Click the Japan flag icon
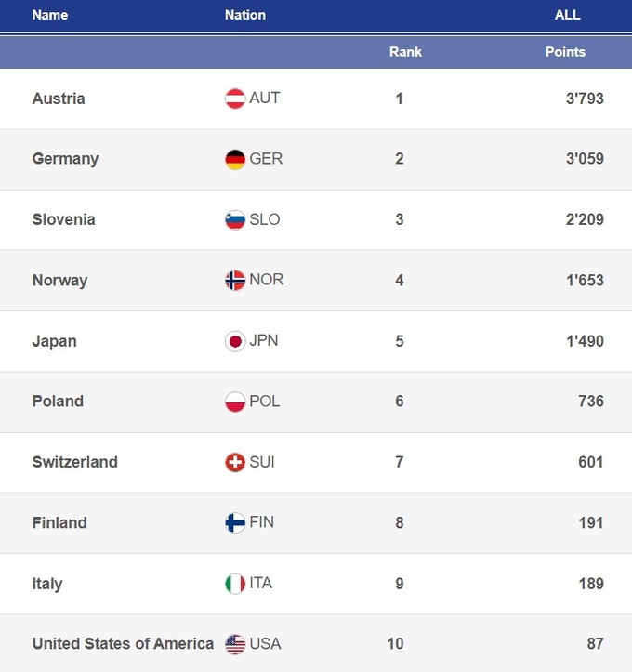Image resolution: width=632 pixels, height=672 pixels. [x=235, y=341]
